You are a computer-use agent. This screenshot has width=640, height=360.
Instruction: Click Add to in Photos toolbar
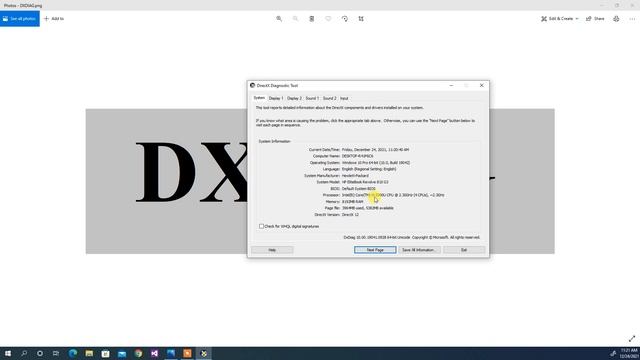pyautogui.click(x=54, y=19)
